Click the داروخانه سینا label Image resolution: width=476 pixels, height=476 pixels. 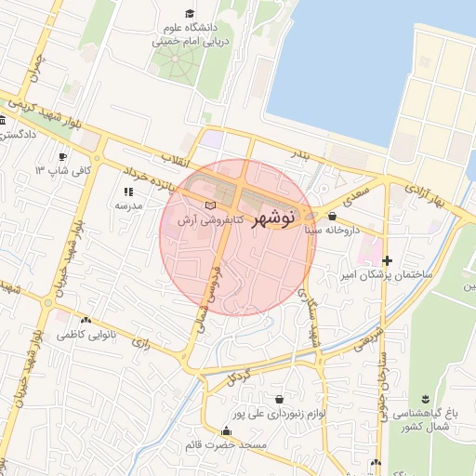pyautogui.click(x=332, y=230)
